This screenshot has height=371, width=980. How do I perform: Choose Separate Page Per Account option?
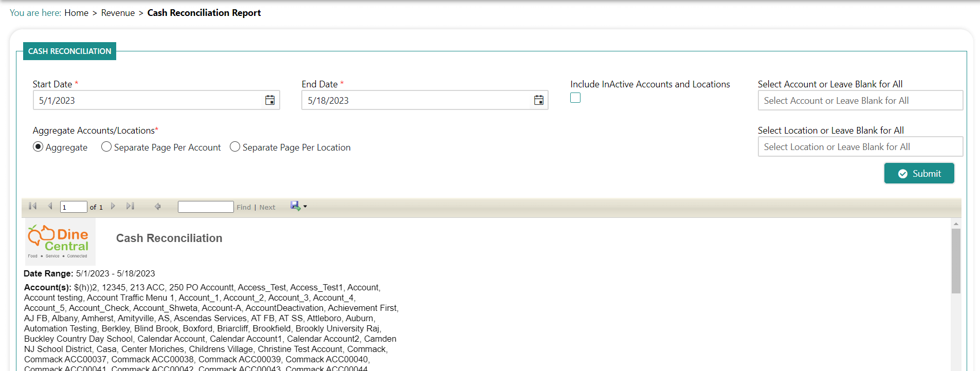coord(106,147)
